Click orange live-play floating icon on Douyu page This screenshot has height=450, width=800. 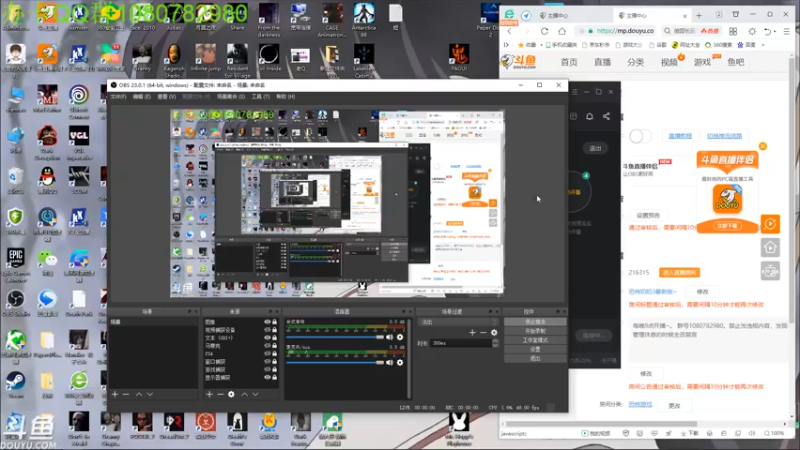point(770,224)
